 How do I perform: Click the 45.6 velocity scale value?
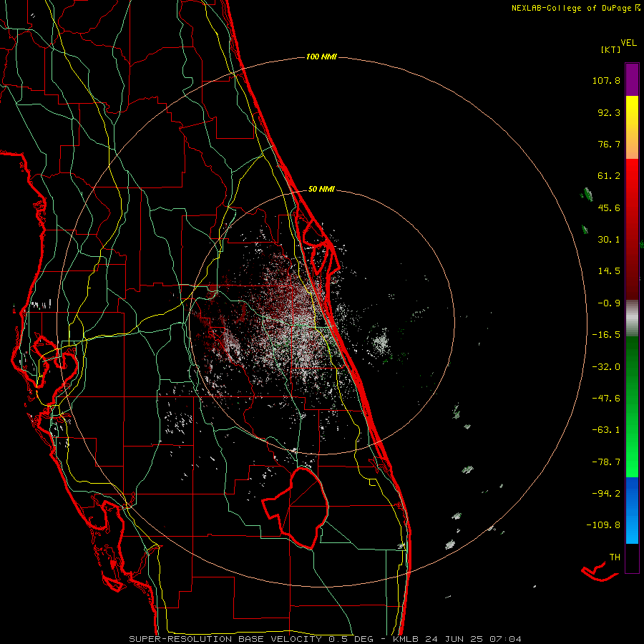(609, 208)
